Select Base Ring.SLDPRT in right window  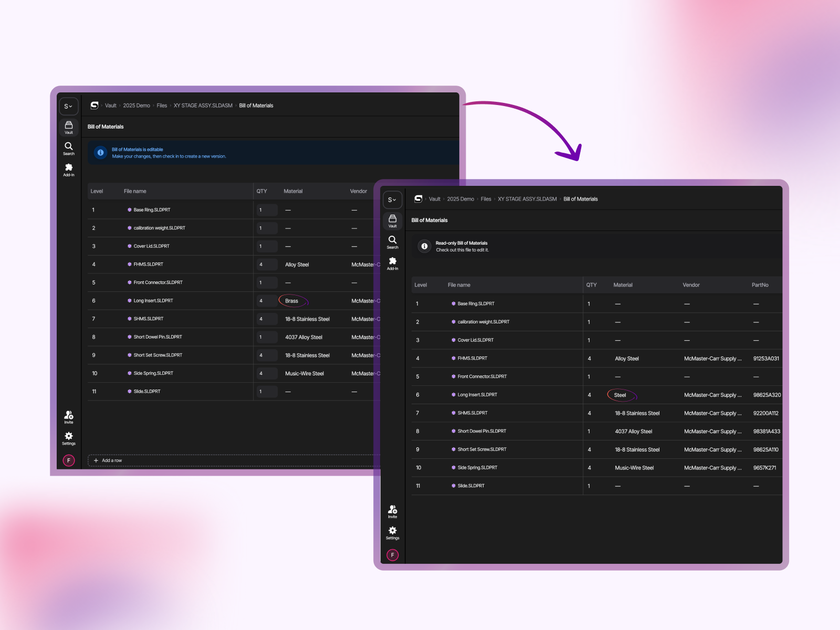(x=476, y=303)
